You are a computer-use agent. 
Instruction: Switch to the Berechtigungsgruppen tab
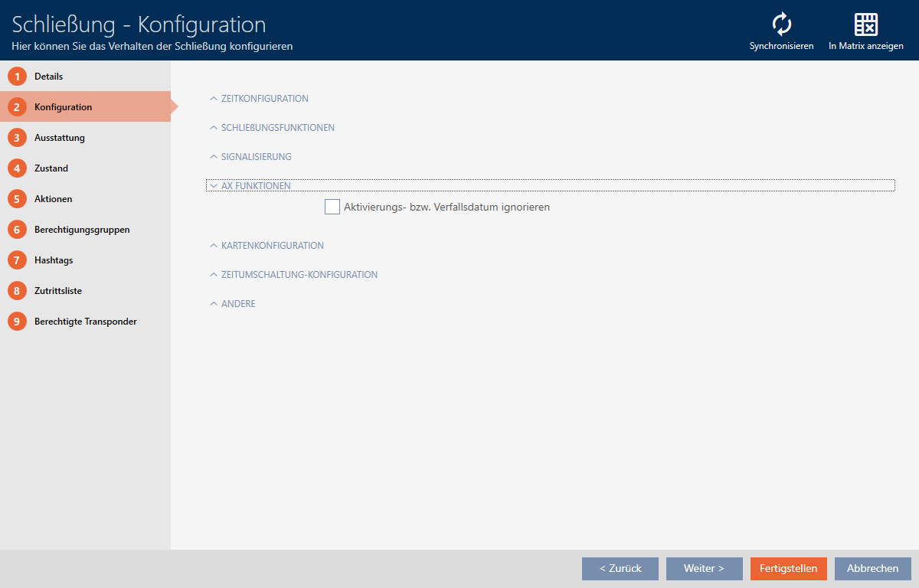pyautogui.click(x=82, y=230)
